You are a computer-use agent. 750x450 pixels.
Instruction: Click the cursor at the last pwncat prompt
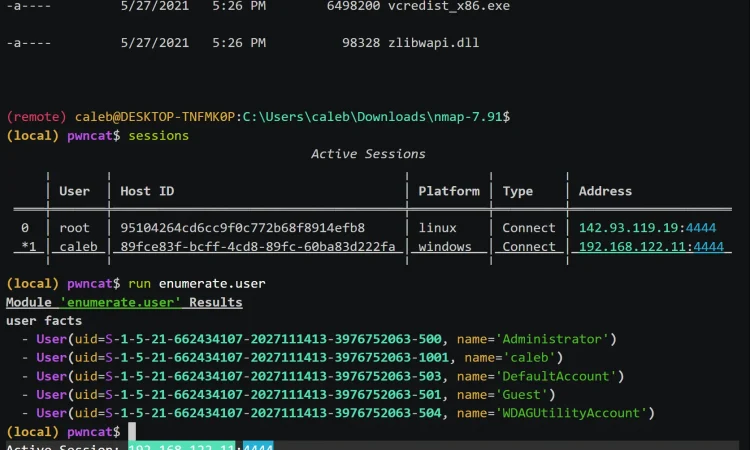(132, 431)
